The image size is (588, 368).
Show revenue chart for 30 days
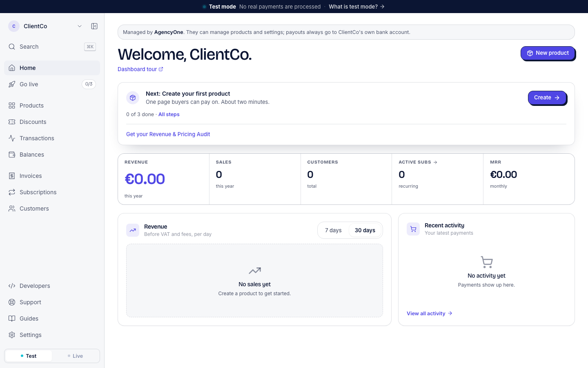point(365,230)
